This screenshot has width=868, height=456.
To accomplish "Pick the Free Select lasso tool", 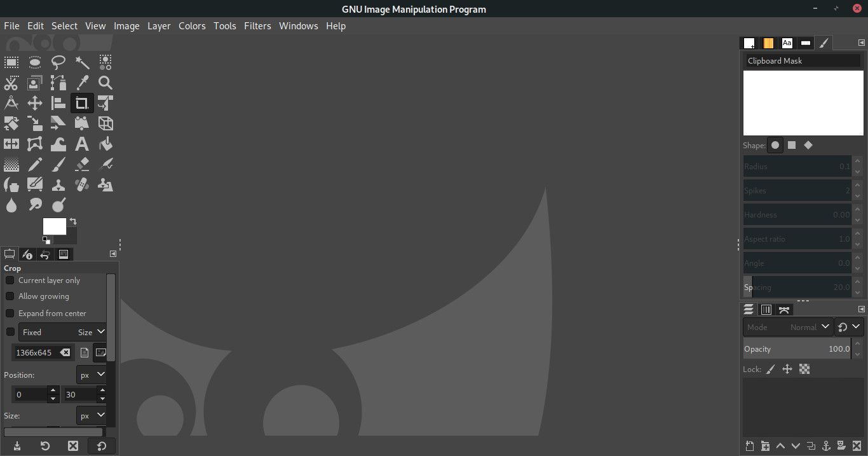I will coord(58,62).
